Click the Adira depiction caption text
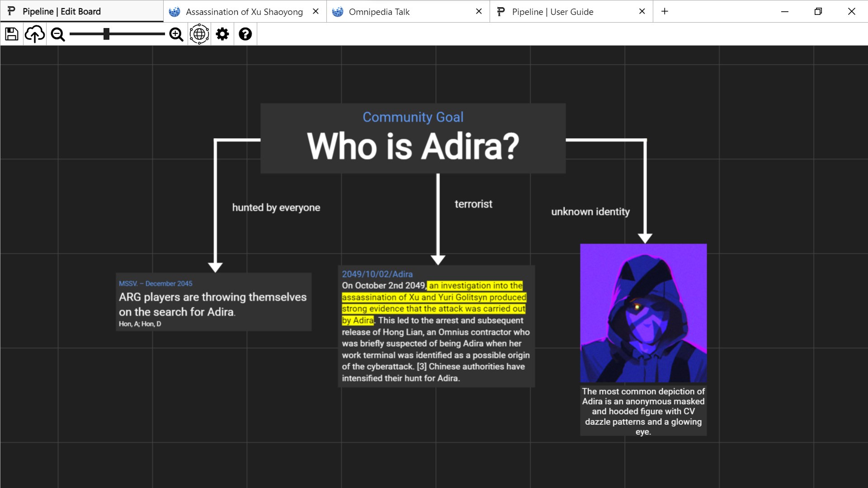This screenshot has height=488, width=868. (643, 411)
